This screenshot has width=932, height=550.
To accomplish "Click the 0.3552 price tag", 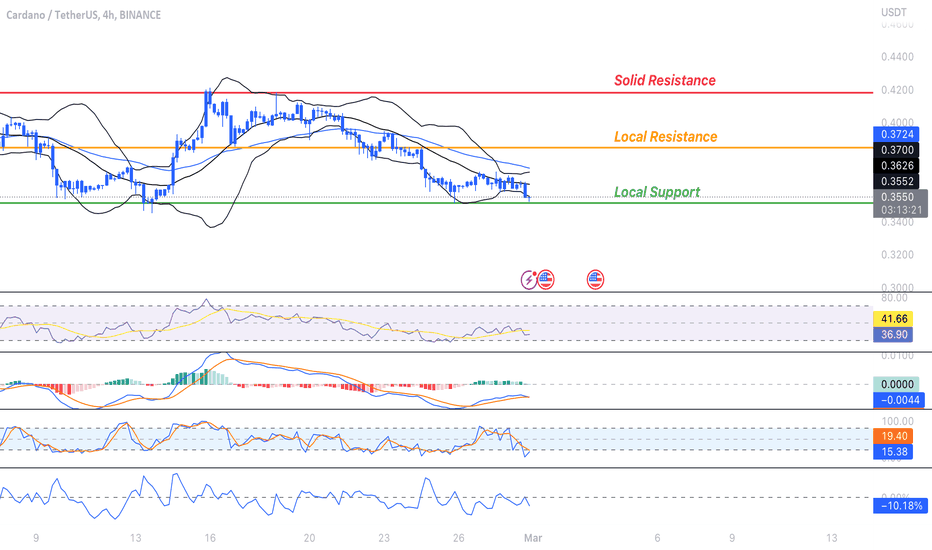I will pos(896,181).
